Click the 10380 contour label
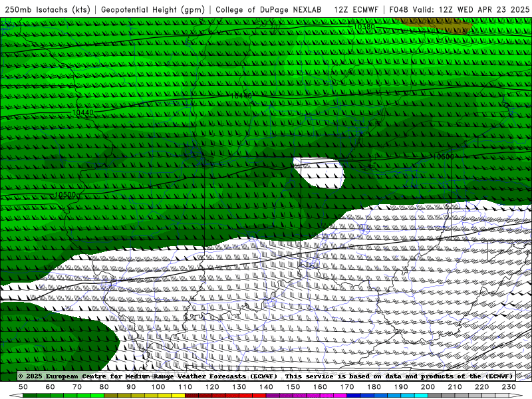This screenshot has height=399, width=532. 364,27
